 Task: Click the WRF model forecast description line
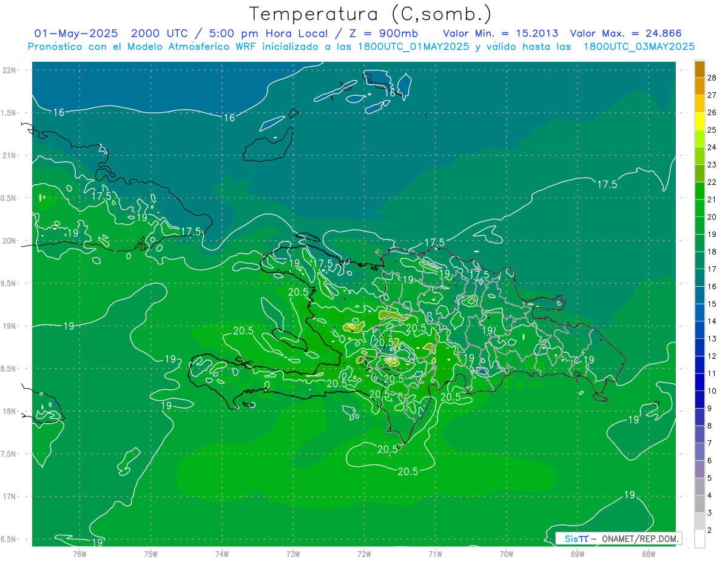[362, 47]
